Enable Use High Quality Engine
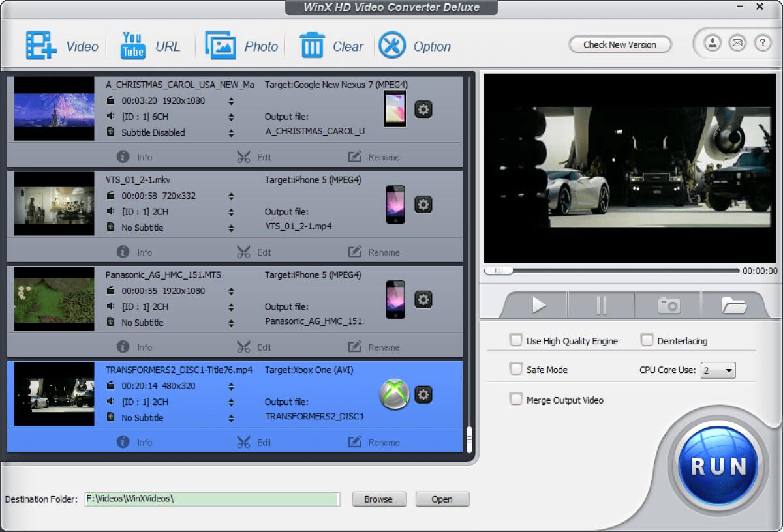The height and width of the screenshot is (532, 783). [x=515, y=340]
